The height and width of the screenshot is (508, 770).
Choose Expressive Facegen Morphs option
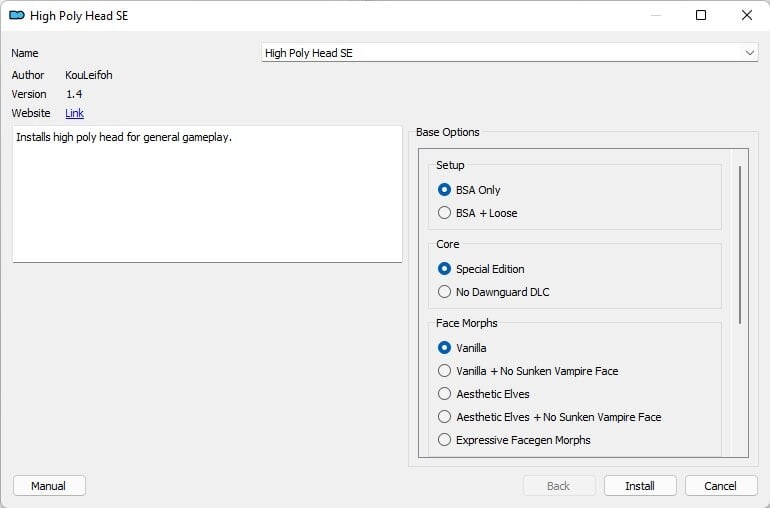coord(514,440)
